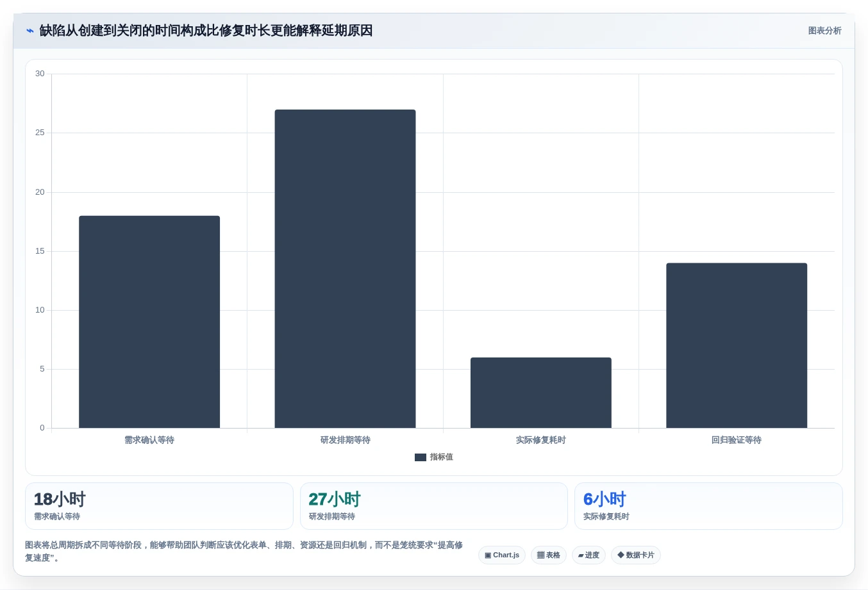Click the y-axis tick value 30
868x590 pixels.
pos(40,74)
